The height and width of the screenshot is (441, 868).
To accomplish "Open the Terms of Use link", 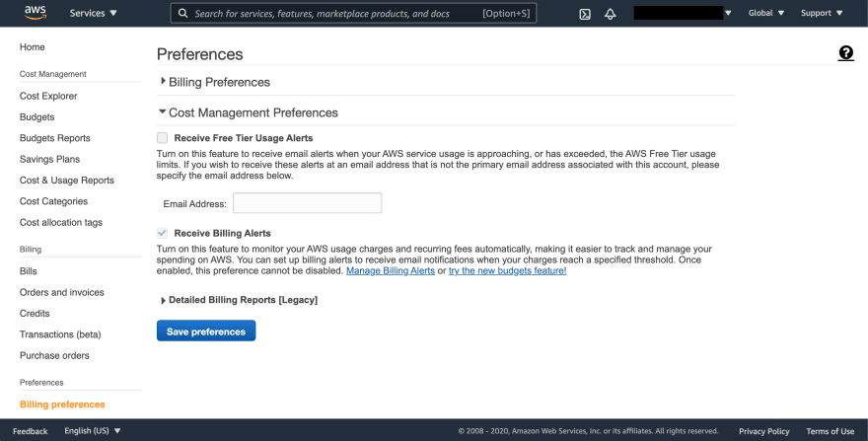I will coord(830,431).
